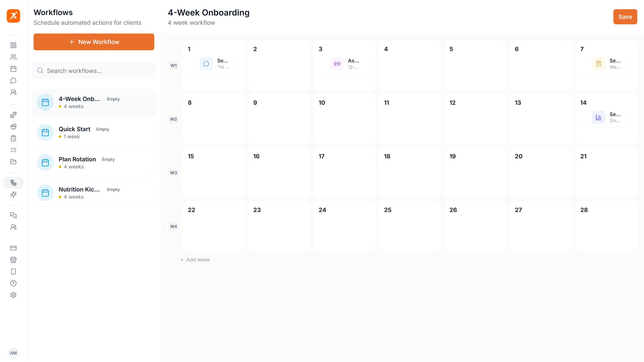Open the checklist icon in sidebar
Screen dimensions: 644x362
click(13, 150)
